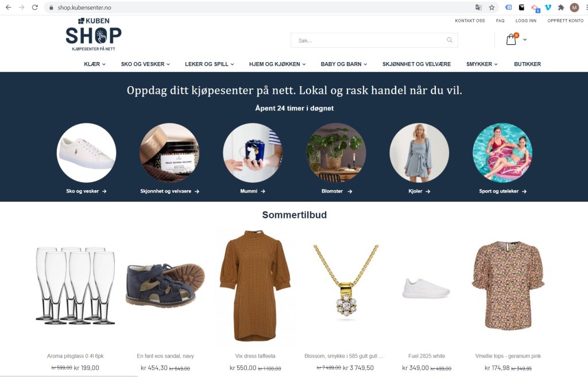Click the search magnifier icon
This screenshot has width=588, height=377.
tap(449, 40)
